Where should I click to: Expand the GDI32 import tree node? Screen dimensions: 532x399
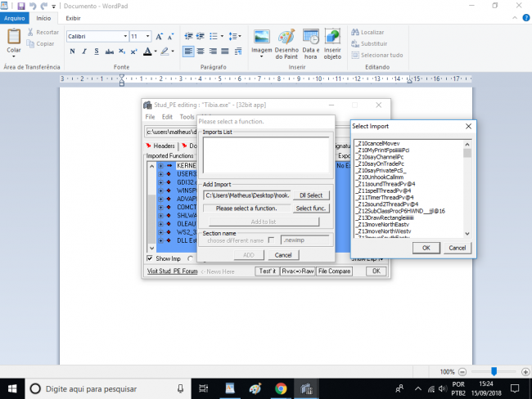coord(160,182)
